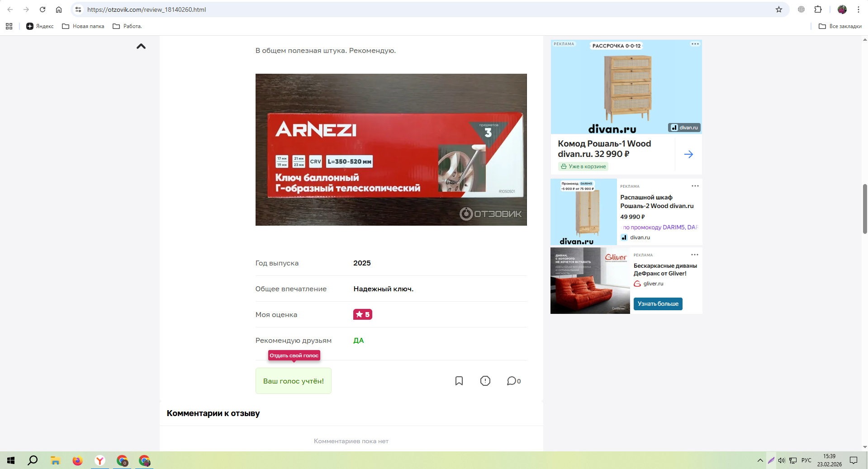Viewport: 868px width, 469px height.
Task: Open the Chrome three-dot menu
Action: click(859, 9)
